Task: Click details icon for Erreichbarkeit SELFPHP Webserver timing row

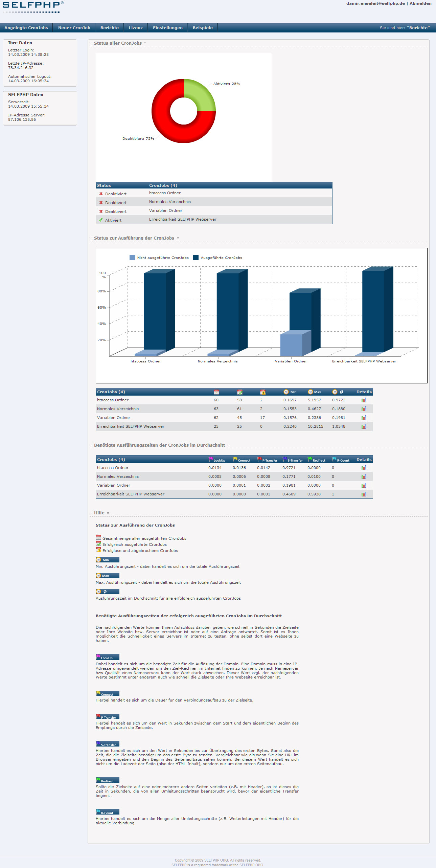Action: (364, 494)
